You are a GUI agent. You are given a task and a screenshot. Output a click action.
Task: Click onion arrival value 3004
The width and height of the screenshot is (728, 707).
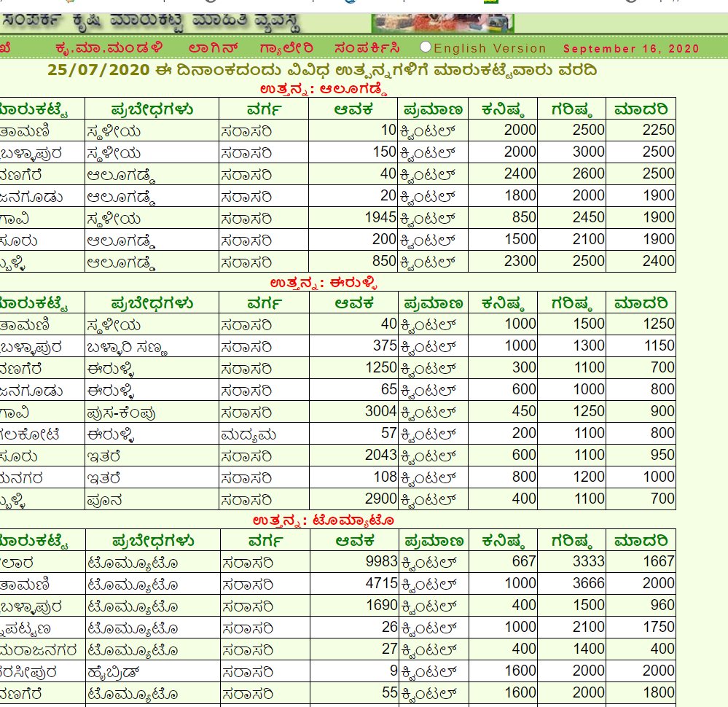click(x=380, y=411)
